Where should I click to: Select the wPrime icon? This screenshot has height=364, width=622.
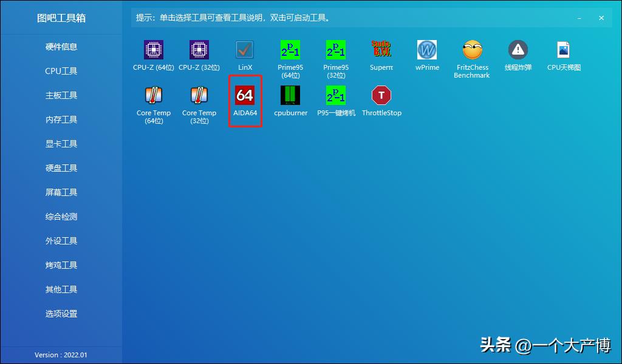click(427, 50)
